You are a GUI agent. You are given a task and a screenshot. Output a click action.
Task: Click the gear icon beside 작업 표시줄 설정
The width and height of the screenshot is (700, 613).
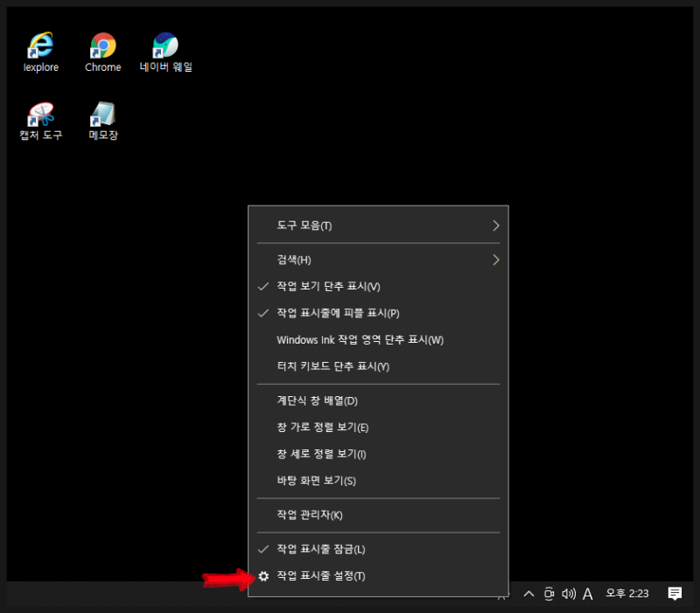point(263,576)
